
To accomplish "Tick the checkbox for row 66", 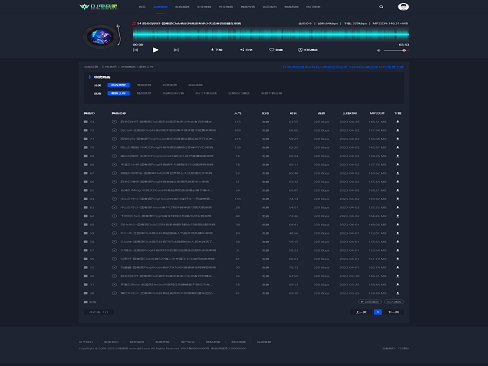I will pyautogui.click(x=86, y=182).
